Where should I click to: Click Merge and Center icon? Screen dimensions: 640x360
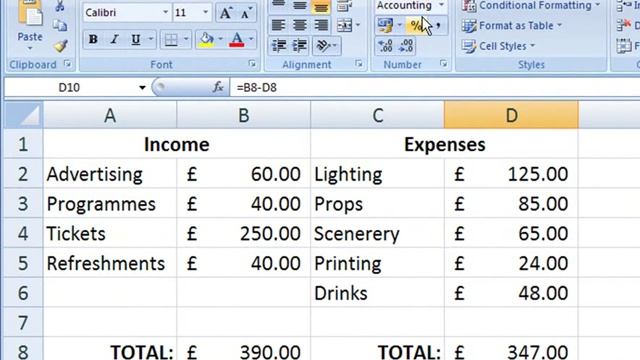click(x=345, y=25)
